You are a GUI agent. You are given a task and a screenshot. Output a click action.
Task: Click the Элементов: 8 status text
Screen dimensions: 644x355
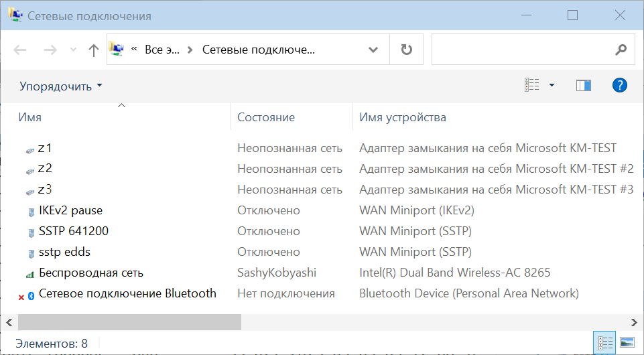tap(52, 344)
